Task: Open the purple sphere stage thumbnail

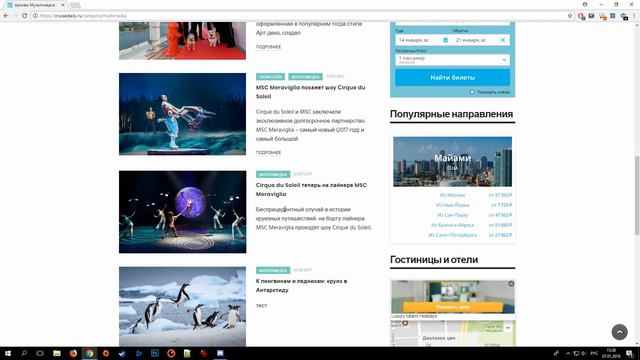Action: click(182, 212)
